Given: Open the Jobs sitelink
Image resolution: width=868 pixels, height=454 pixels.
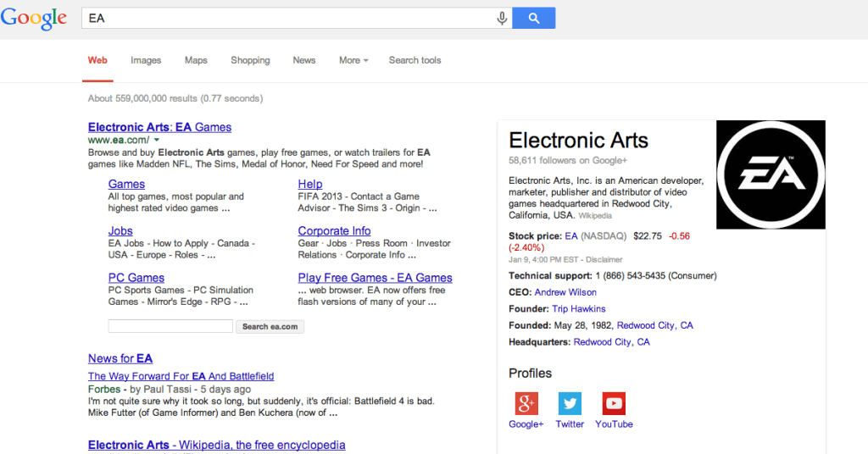Looking at the screenshot, I should point(120,231).
